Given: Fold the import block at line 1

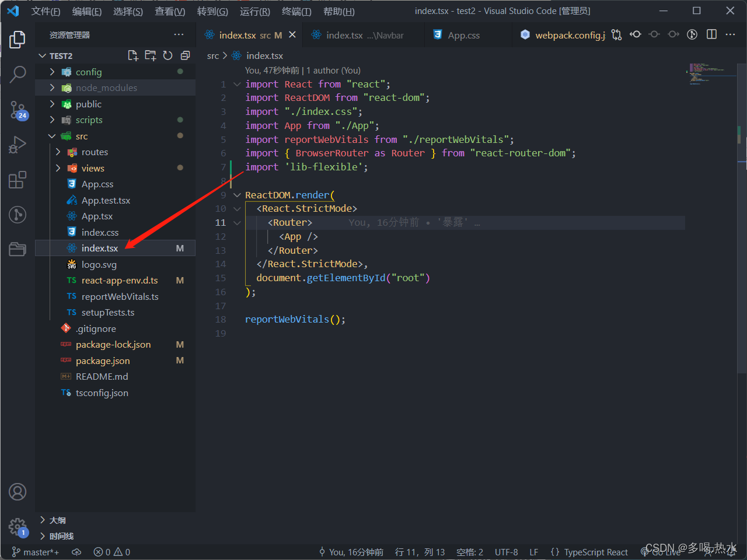Looking at the screenshot, I should tap(237, 84).
